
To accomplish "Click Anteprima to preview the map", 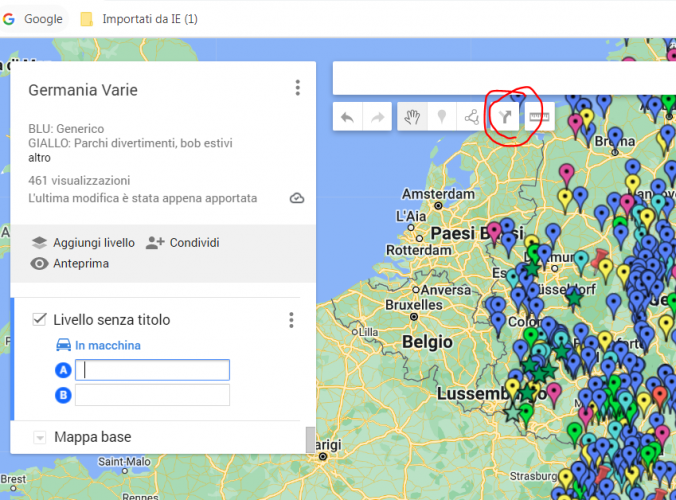I will coord(70,264).
